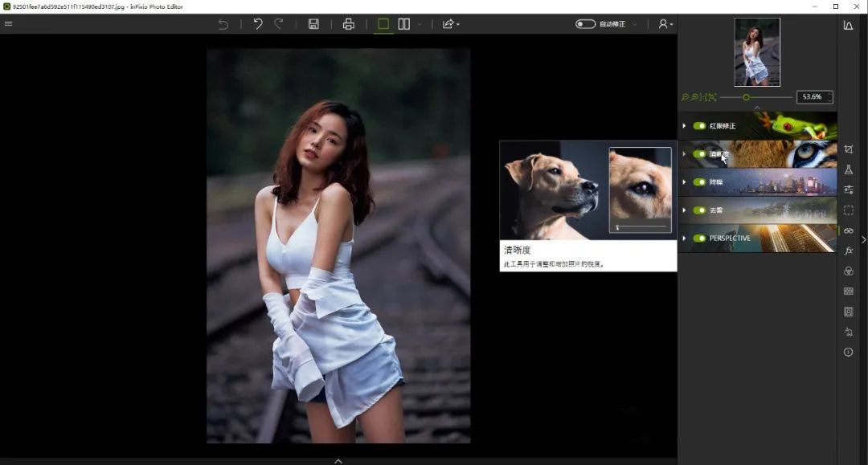Viewport: 868px width, 465px height.
Task: Open the adjustment sliders tool
Action: pyautogui.click(x=848, y=190)
